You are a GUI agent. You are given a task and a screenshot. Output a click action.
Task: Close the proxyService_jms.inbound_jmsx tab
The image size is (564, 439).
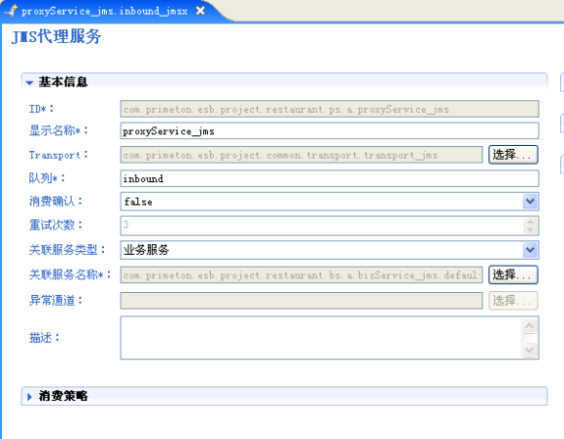coord(200,11)
